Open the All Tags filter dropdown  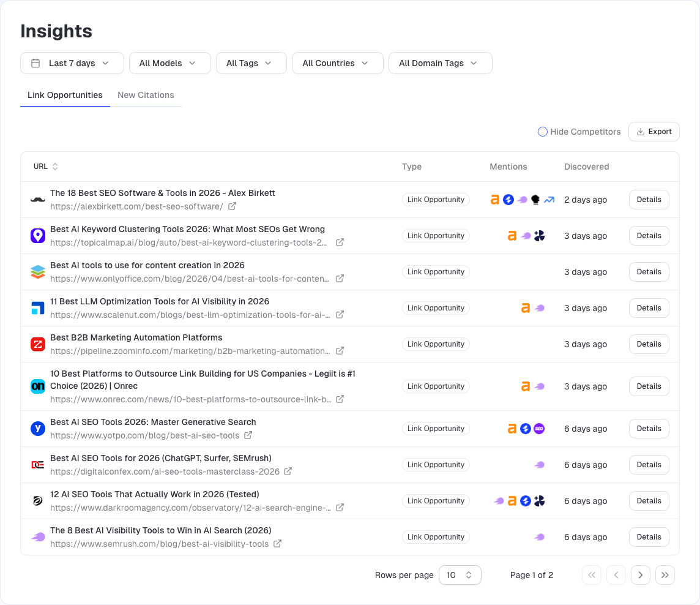[x=251, y=63]
